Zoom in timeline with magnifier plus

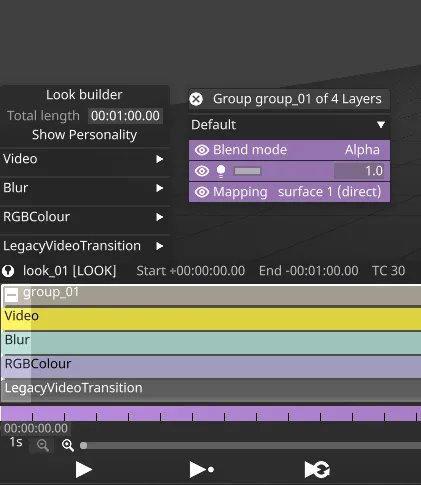click(x=68, y=445)
